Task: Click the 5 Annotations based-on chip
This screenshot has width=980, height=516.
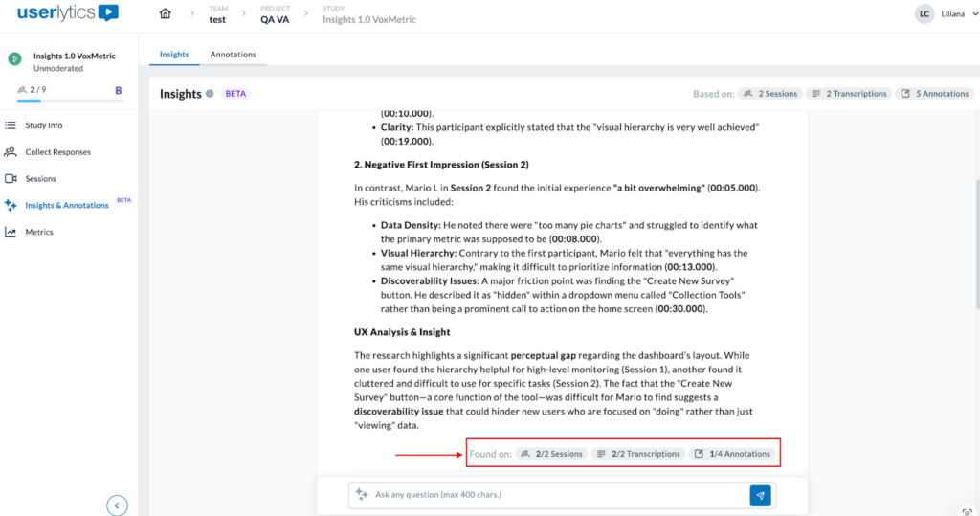Action: click(x=935, y=94)
